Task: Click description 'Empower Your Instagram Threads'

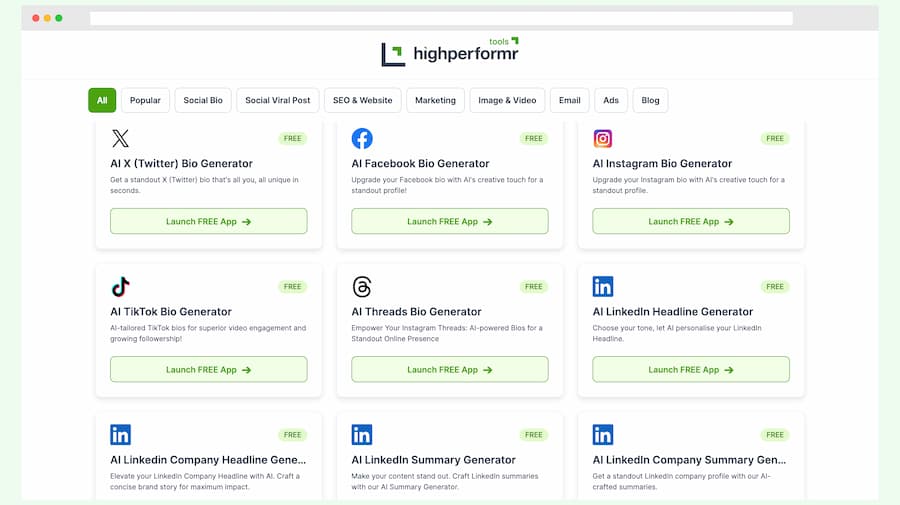Action: (x=447, y=333)
